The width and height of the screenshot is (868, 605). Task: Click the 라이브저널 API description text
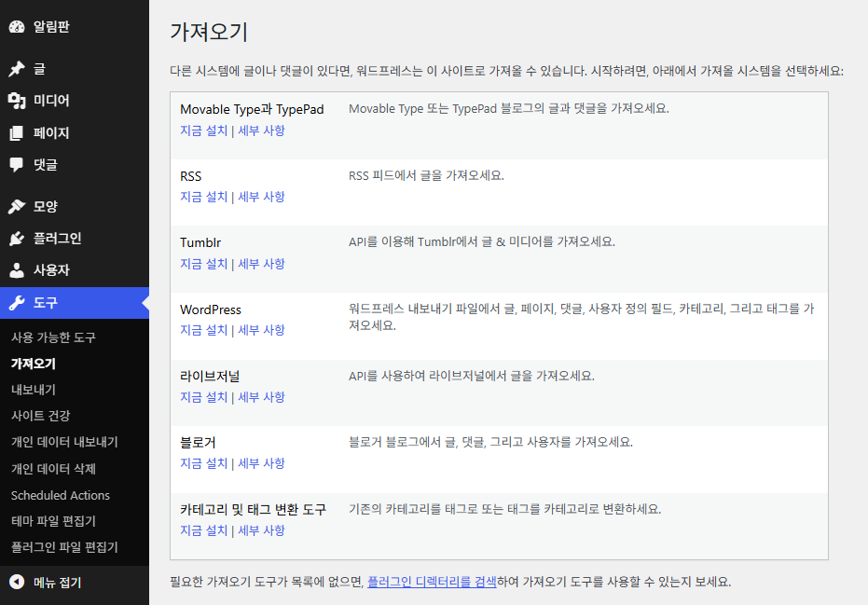click(x=472, y=377)
